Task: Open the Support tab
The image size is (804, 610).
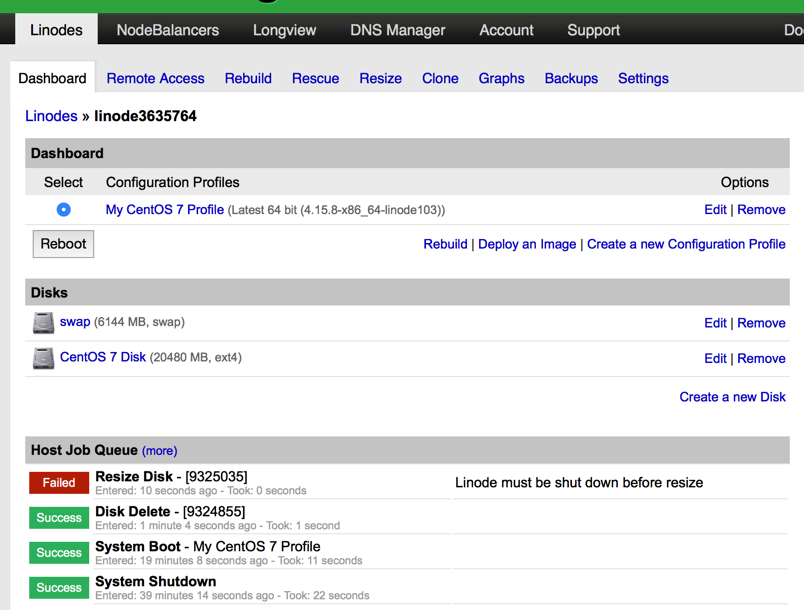Action: click(x=594, y=30)
